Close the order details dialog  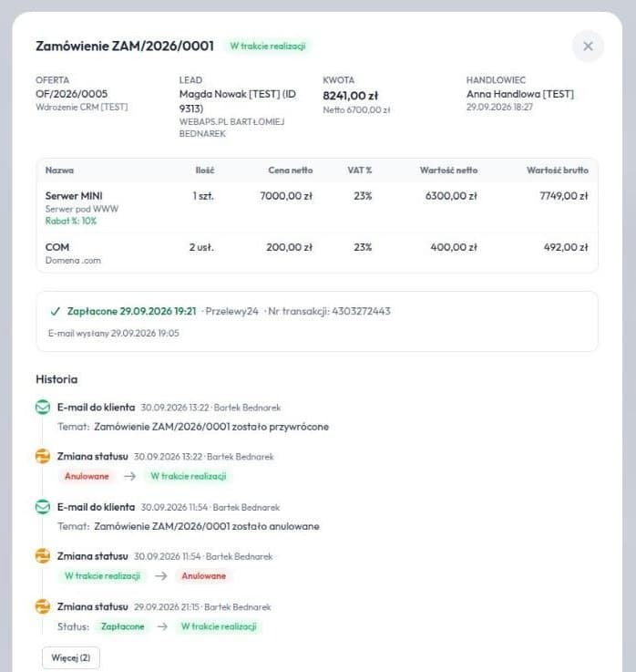click(588, 47)
